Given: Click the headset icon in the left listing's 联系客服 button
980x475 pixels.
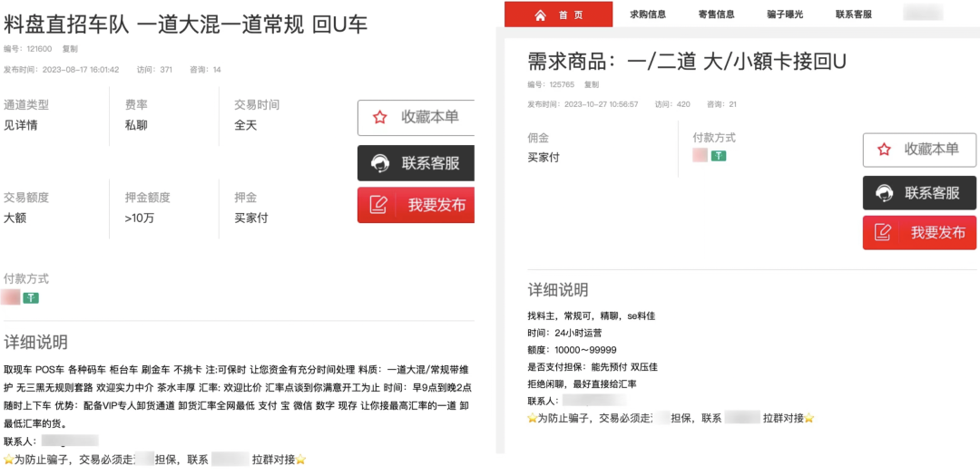Looking at the screenshot, I should (380, 163).
